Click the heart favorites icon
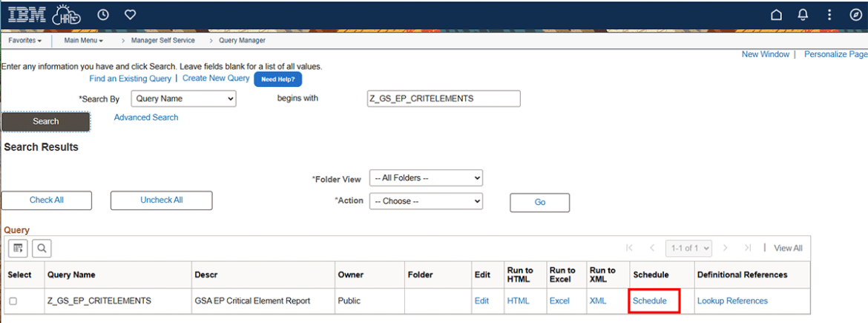 pyautogui.click(x=130, y=14)
